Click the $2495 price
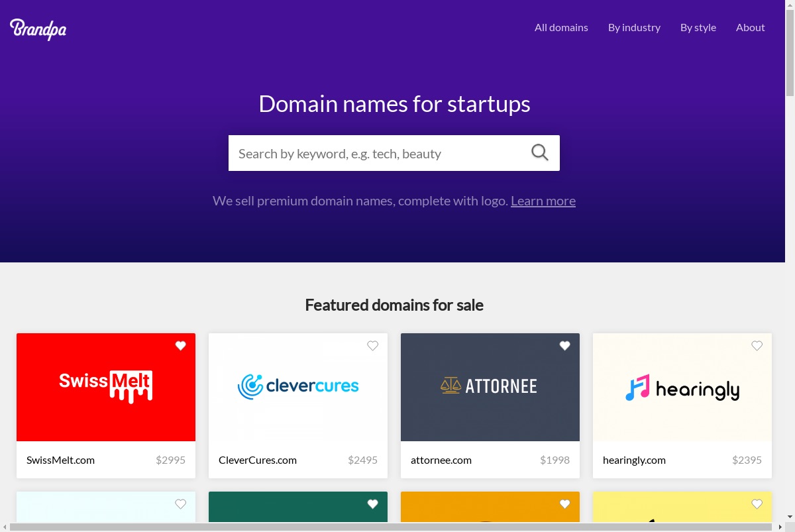Image resolution: width=795 pixels, height=532 pixels. pyautogui.click(x=362, y=460)
